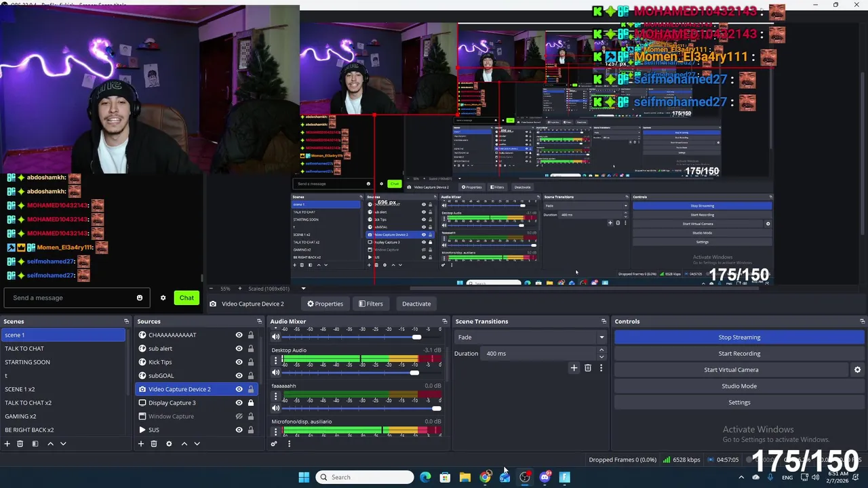868x488 pixels.
Task: Undock the Sources panel
Action: pyautogui.click(x=259, y=321)
